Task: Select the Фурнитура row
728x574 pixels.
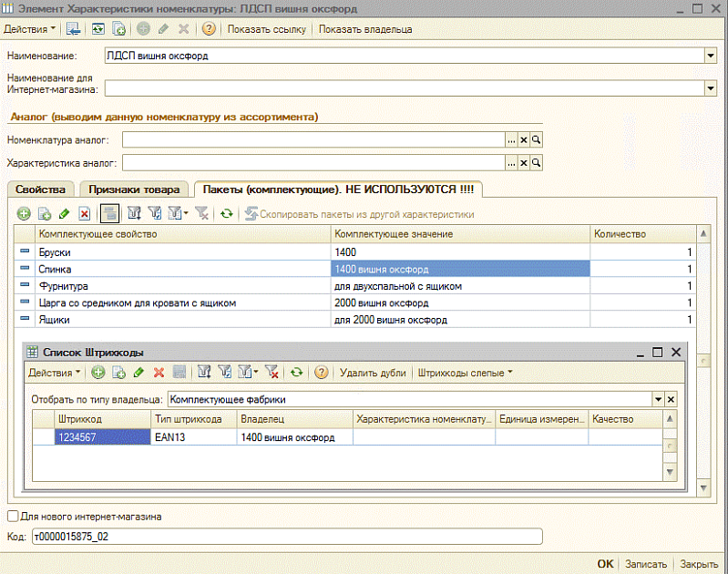Action: click(x=354, y=286)
